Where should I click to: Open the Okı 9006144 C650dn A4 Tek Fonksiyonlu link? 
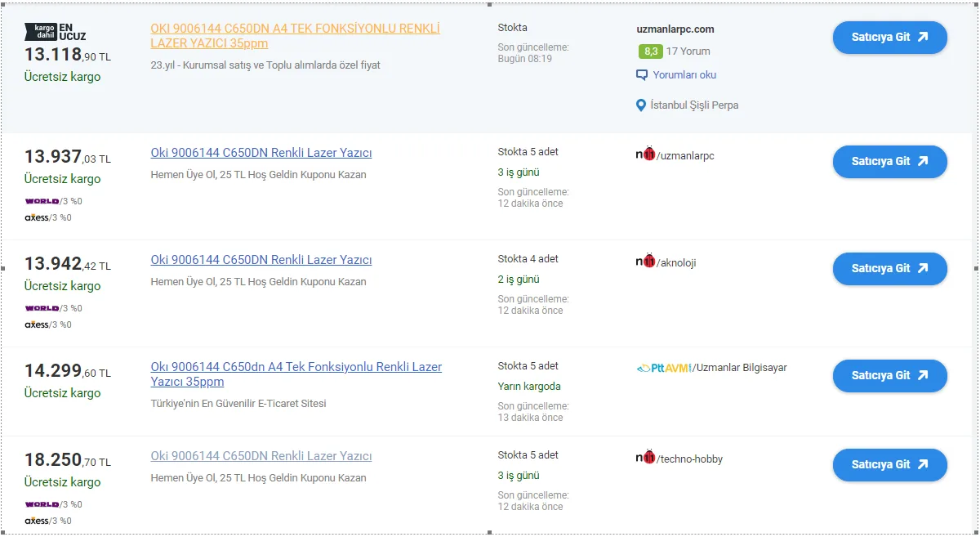296,374
